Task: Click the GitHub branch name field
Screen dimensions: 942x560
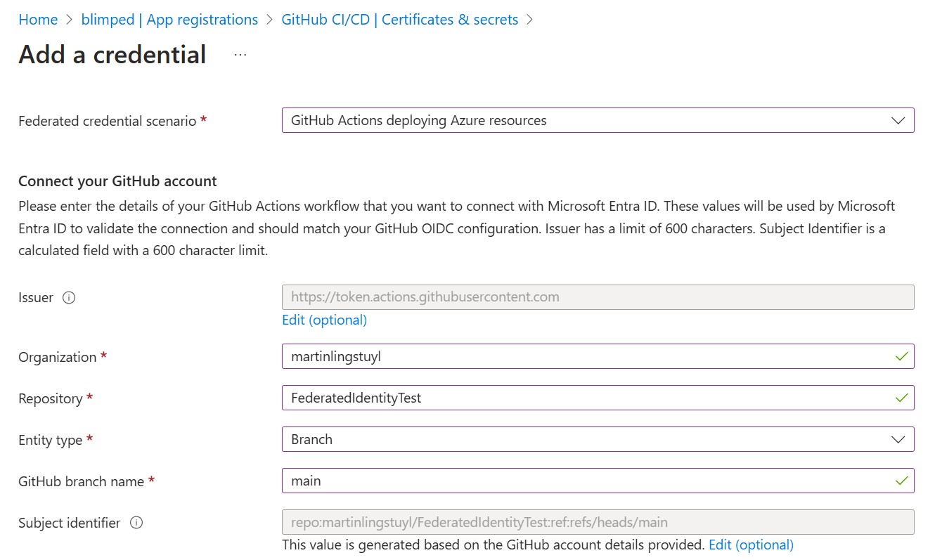Action: click(x=598, y=481)
